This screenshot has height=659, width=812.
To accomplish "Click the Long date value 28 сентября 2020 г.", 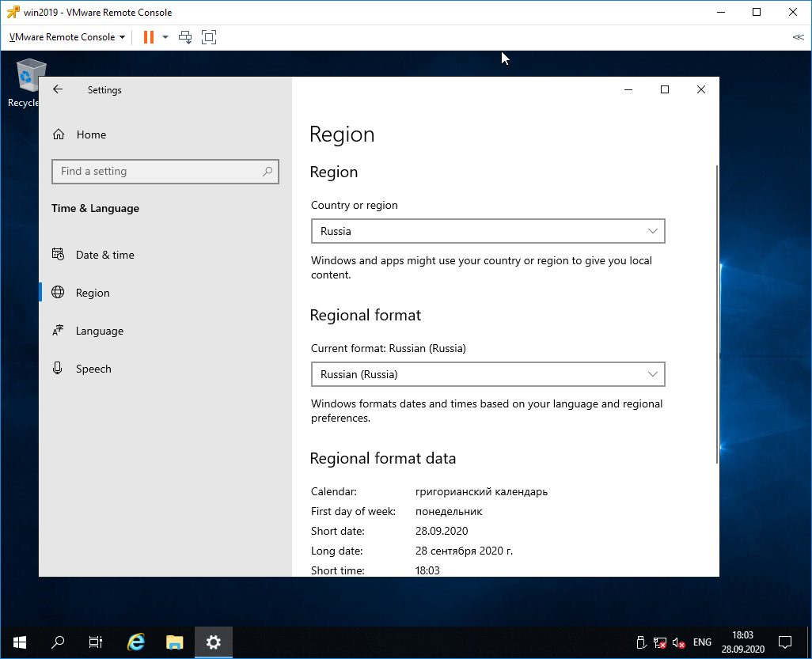I will (464, 551).
